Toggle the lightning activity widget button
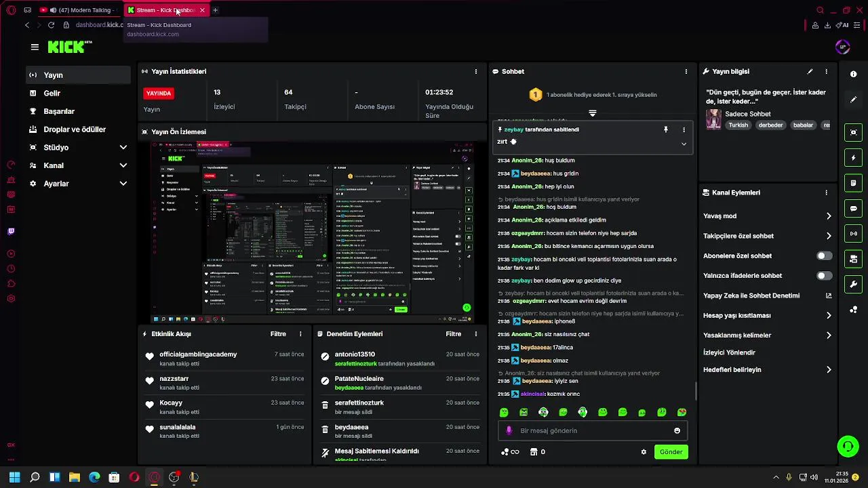Image resolution: width=868 pixels, height=488 pixels. [853, 158]
